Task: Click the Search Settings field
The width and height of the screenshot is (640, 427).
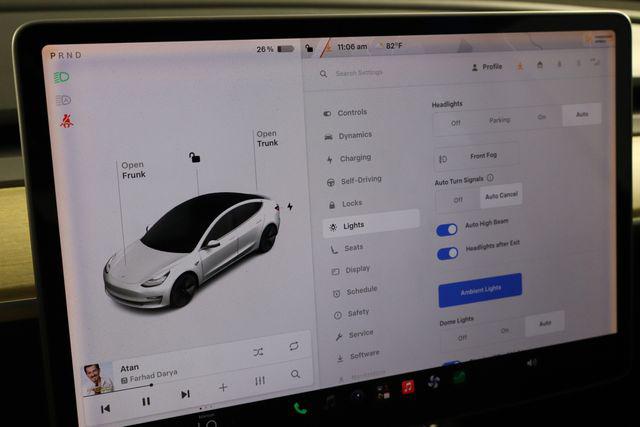Action: (x=359, y=73)
